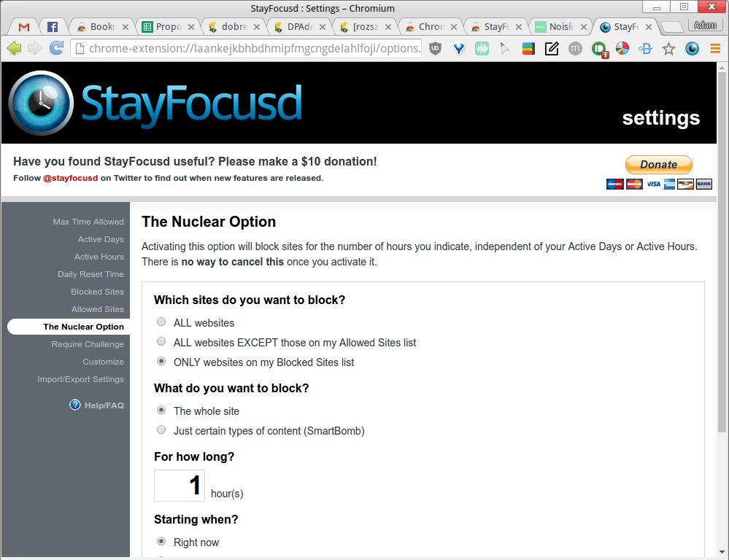Click the browser forward arrow

(x=35, y=48)
